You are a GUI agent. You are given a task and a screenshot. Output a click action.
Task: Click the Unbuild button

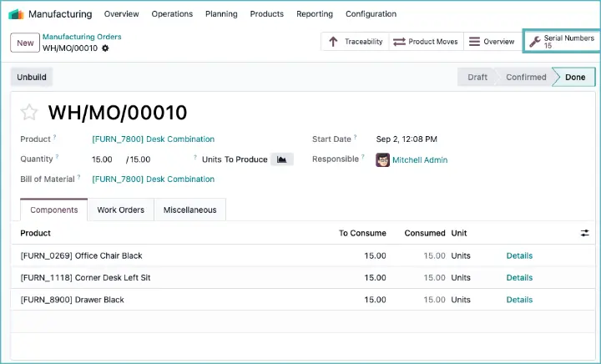point(32,78)
